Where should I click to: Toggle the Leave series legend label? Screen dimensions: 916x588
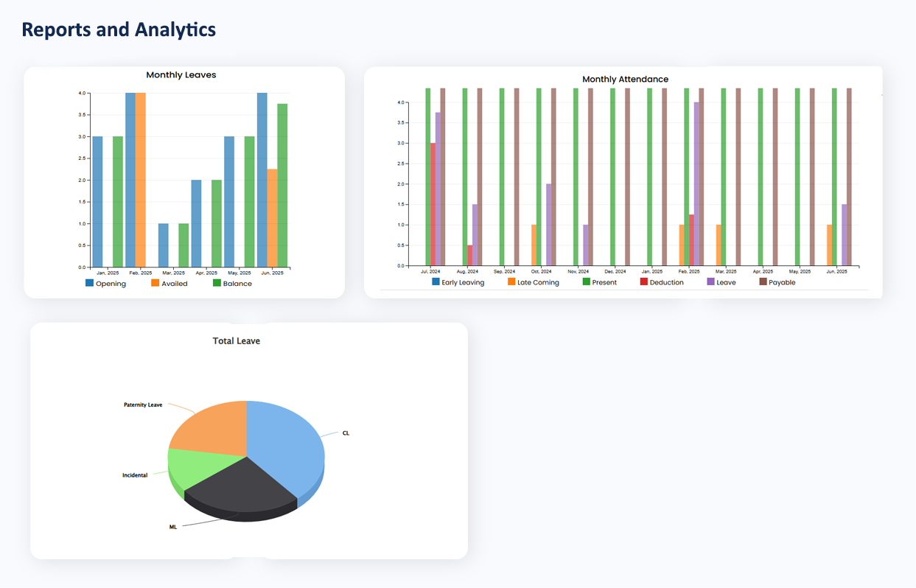pyautogui.click(x=726, y=282)
